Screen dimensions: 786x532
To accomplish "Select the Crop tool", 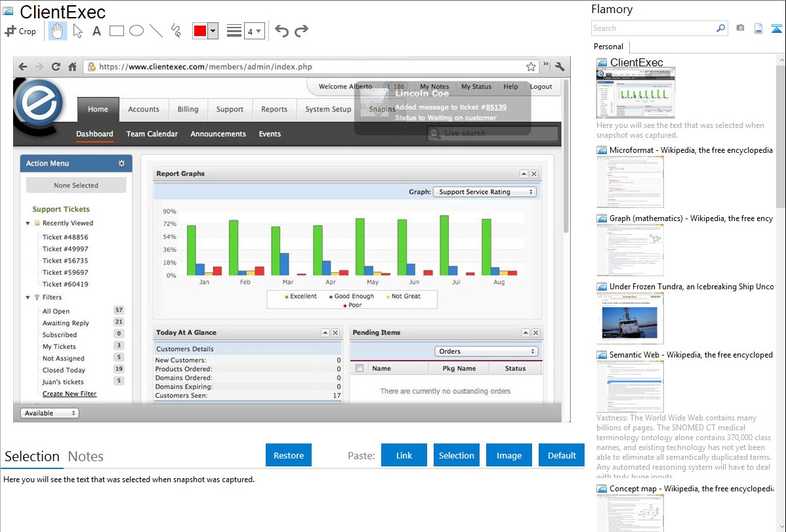I will click(x=20, y=31).
